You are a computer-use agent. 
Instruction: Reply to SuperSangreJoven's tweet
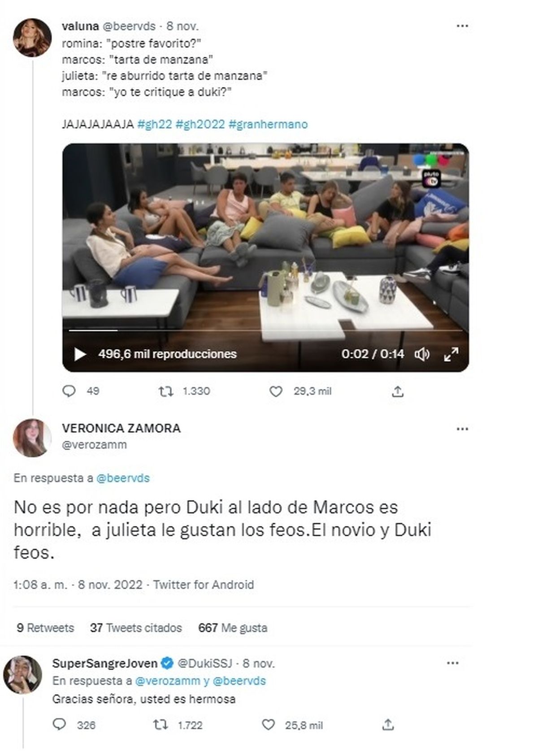point(59,725)
